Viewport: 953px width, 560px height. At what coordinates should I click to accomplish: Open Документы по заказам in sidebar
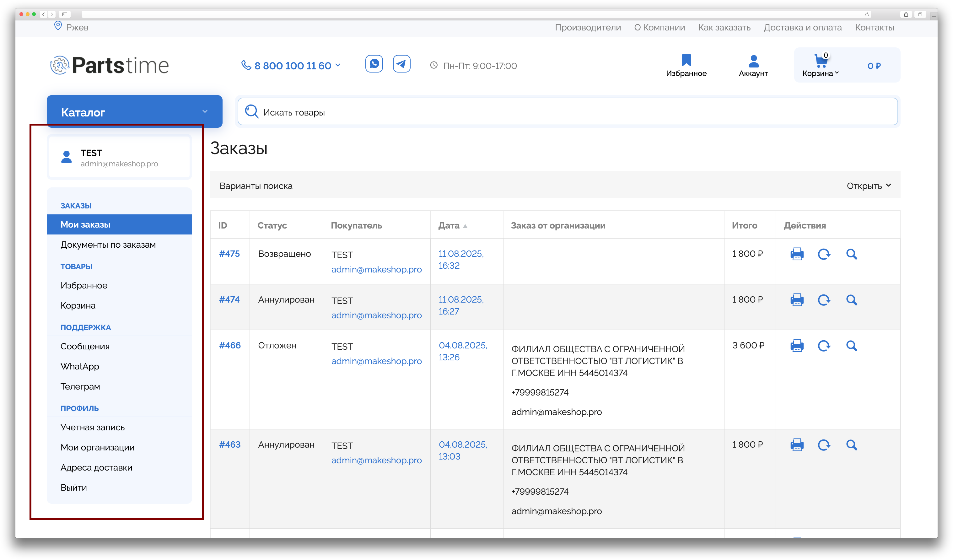[x=108, y=245]
